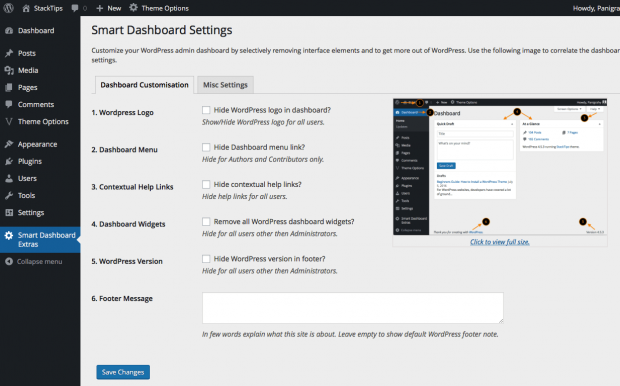Open the dashboard reference thumbnail image
Viewport: 620px width, 386px height.
tap(500, 167)
